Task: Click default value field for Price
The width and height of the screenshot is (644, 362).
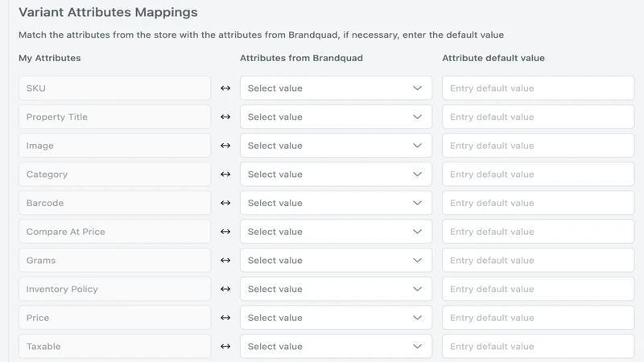Action: pyautogui.click(x=538, y=318)
